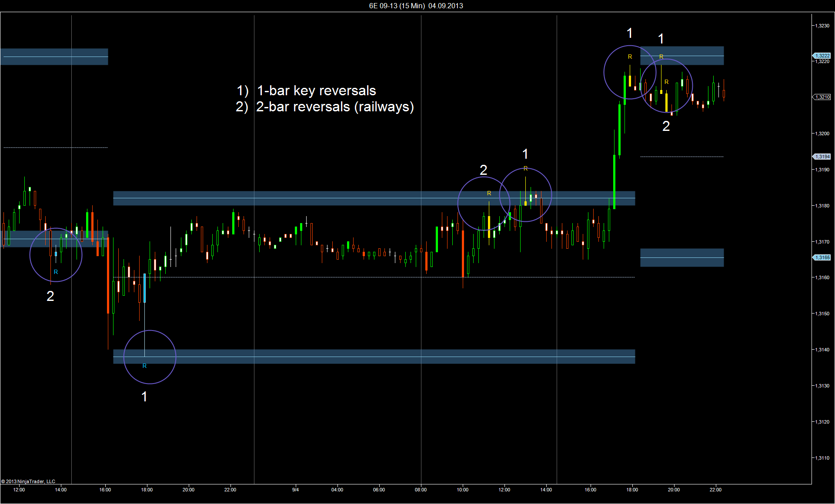Click the 04:00 label on the time axis
Screen dimensions: 835x504
(337, 490)
